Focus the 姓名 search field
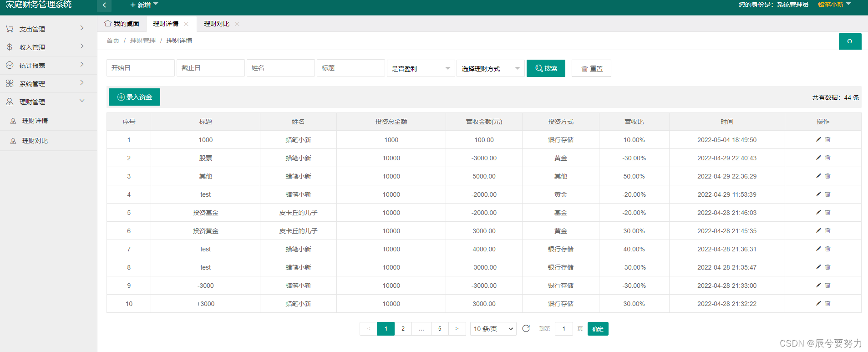Screen dimensions: 868x352 pyautogui.click(x=281, y=68)
